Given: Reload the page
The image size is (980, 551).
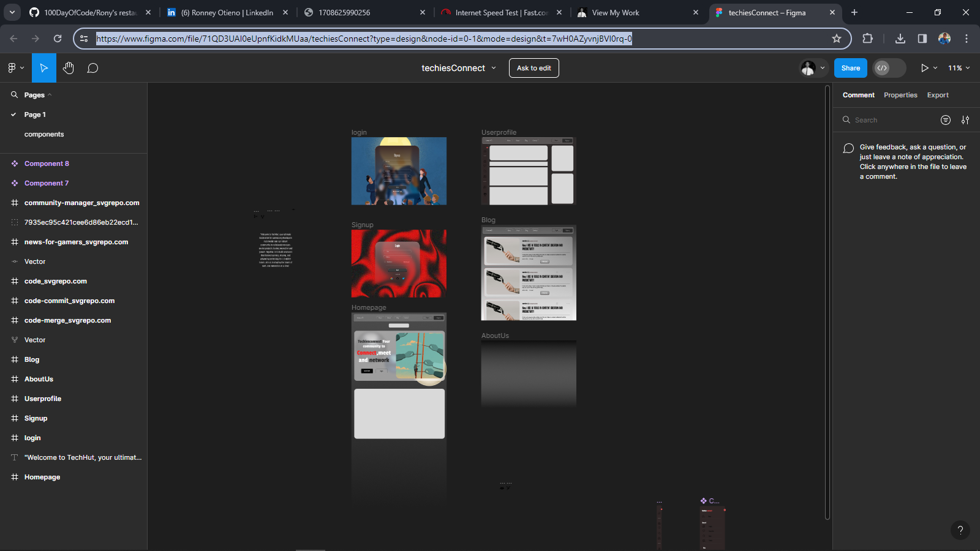Looking at the screenshot, I should click(58, 39).
